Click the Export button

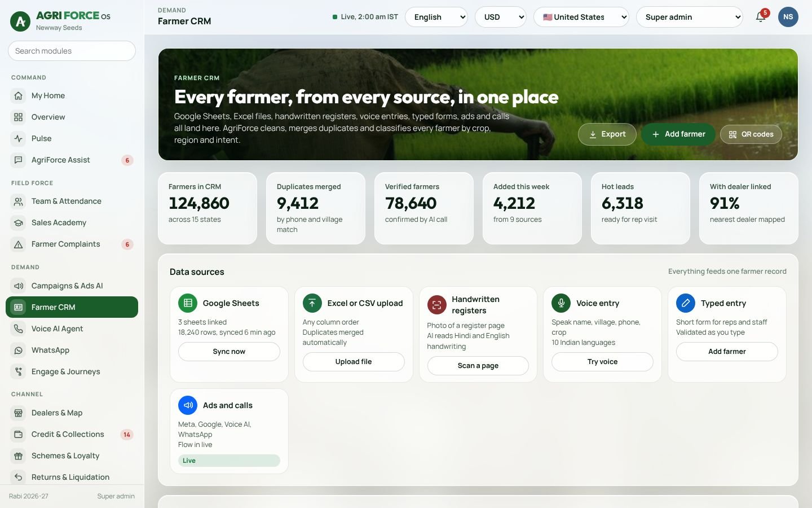point(607,134)
